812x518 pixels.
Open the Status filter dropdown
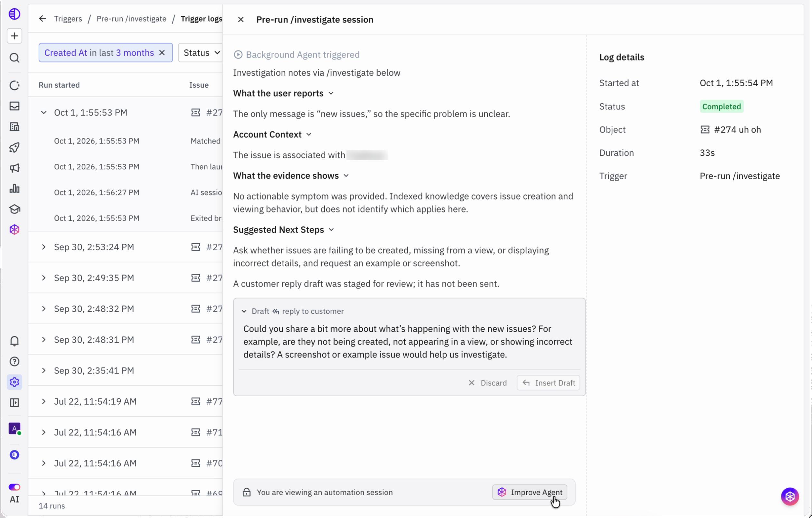tap(201, 52)
